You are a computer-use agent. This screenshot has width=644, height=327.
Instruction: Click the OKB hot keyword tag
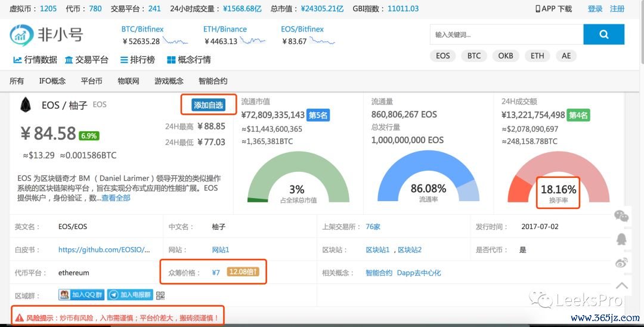coord(506,56)
